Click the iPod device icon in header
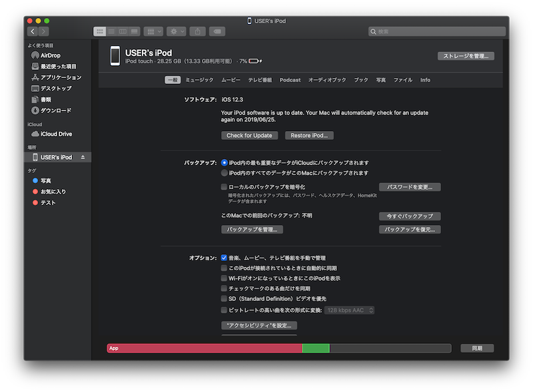The height and width of the screenshot is (392, 533). click(115, 56)
